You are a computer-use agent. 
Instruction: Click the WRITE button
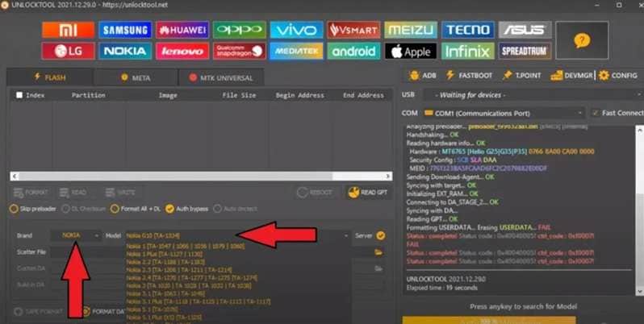[120, 193]
